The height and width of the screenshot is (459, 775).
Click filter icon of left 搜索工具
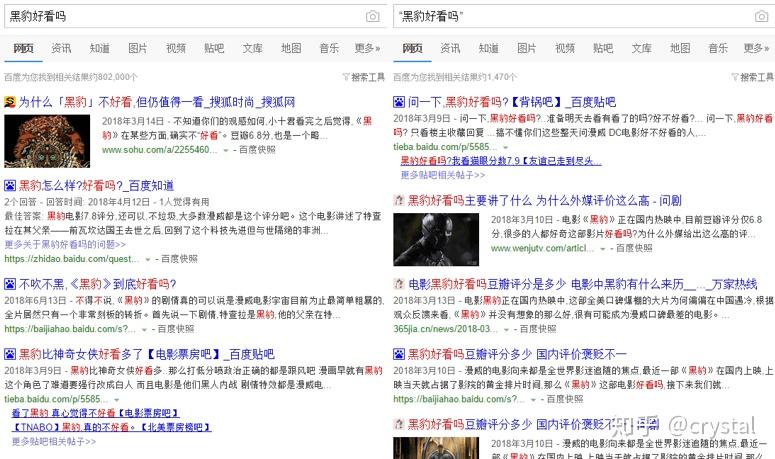(346, 77)
